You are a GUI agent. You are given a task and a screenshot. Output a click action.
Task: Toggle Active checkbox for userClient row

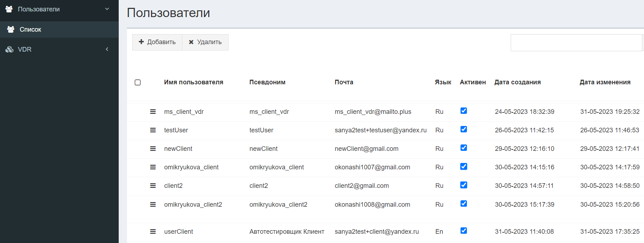coord(463,231)
